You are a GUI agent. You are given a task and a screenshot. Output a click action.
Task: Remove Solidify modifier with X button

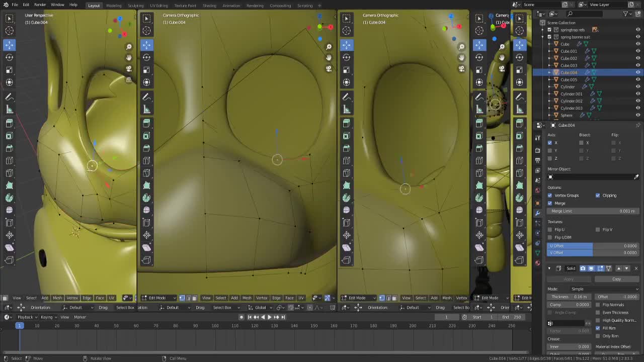pyautogui.click(x=636, y=268)
